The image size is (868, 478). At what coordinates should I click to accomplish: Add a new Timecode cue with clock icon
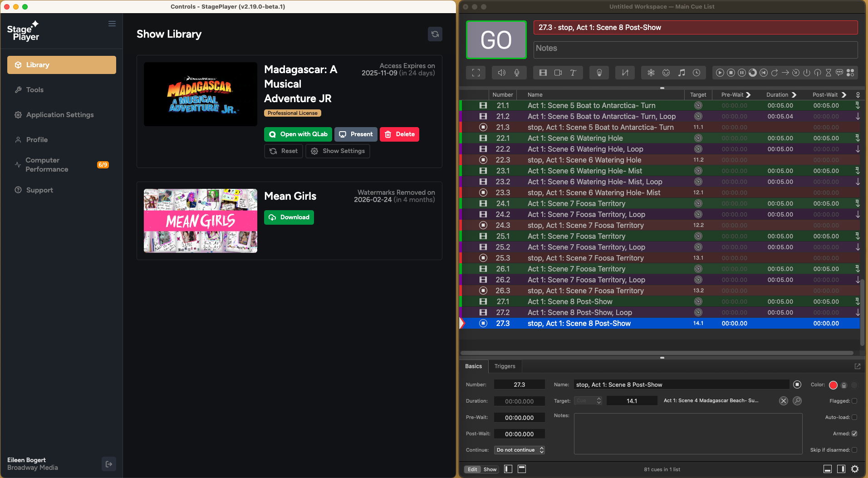tap(696, 73)
